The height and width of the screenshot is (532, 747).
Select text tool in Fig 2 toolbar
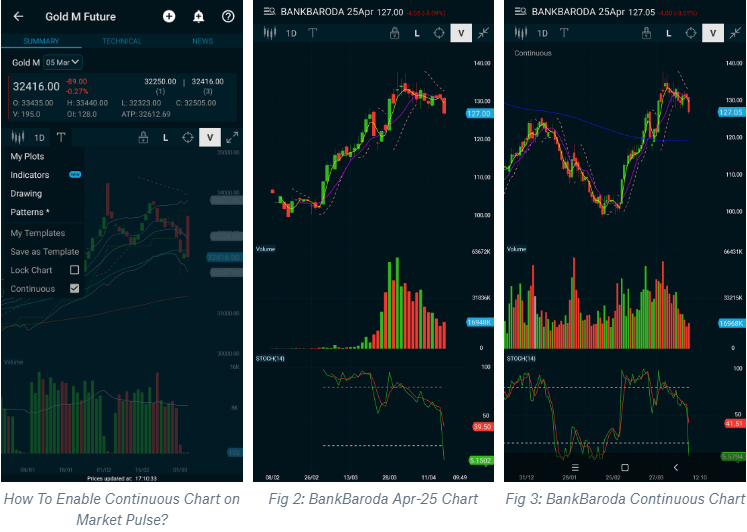tap(313, 33)
